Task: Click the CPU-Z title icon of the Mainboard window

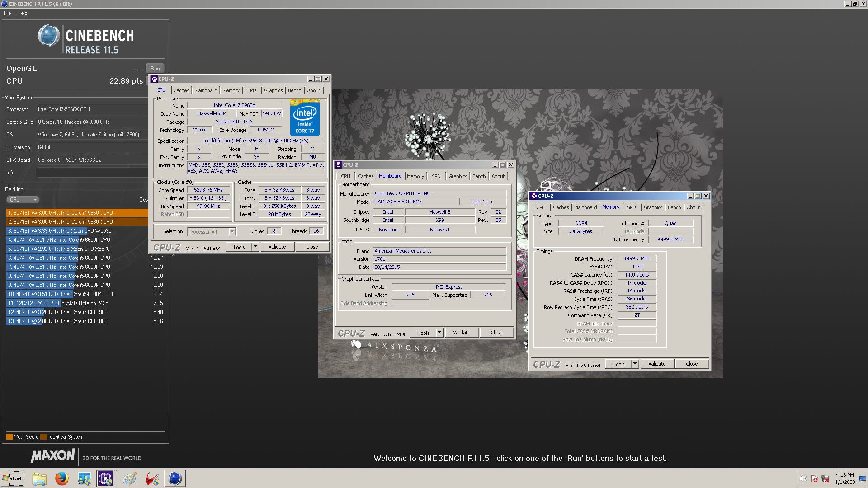Action: pos(339,165)
